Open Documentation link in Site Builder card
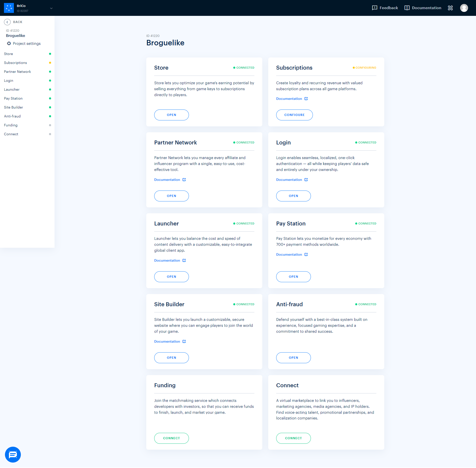Image resolution: width=476 pixels, height=468 pixels. (x=167, y=341)
